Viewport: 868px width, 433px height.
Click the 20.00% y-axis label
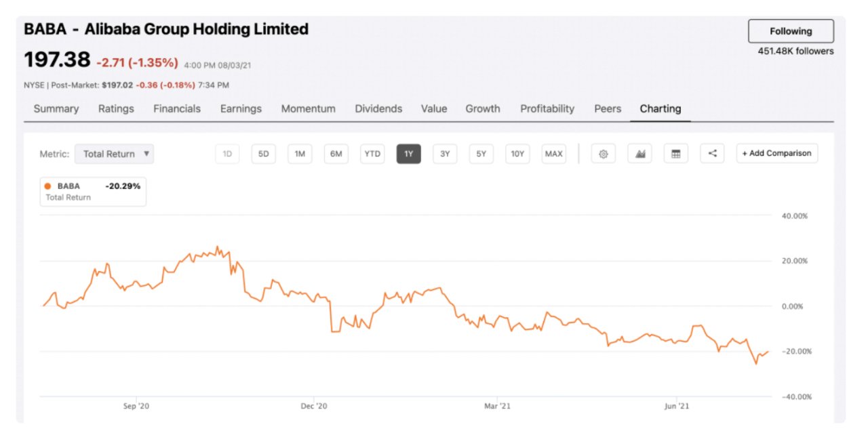[794, 261]
